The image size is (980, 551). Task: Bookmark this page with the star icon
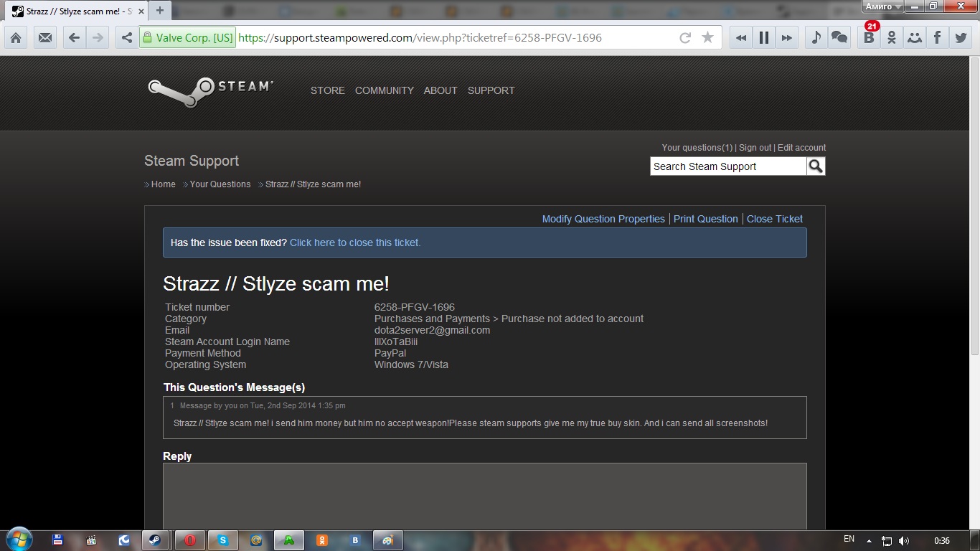click(x=708, y=38)
